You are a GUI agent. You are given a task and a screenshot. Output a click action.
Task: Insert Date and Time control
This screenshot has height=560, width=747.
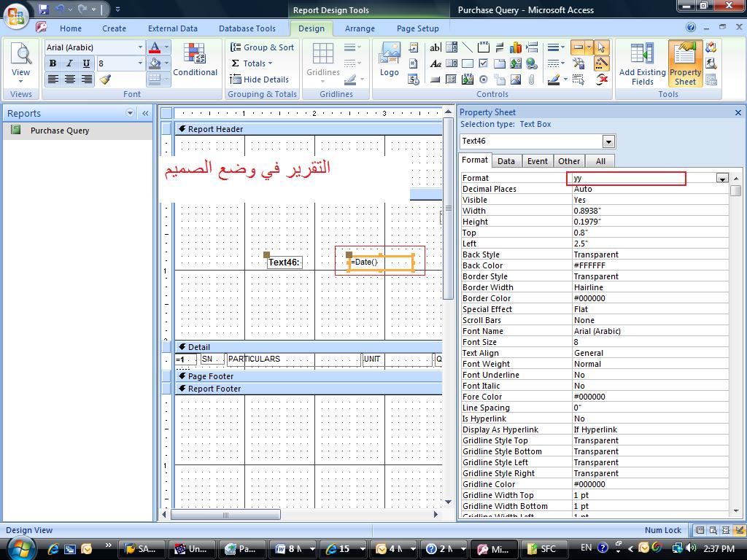click(x=414, y=79)
